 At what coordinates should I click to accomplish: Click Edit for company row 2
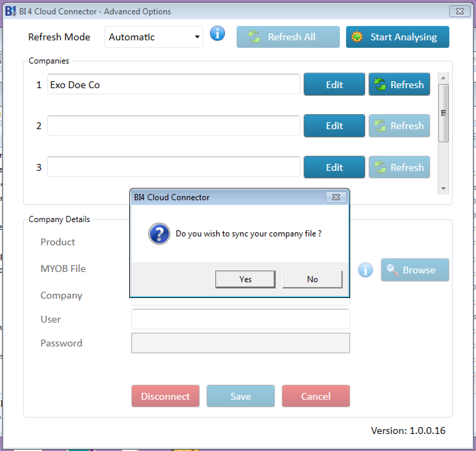click(334, 126)
